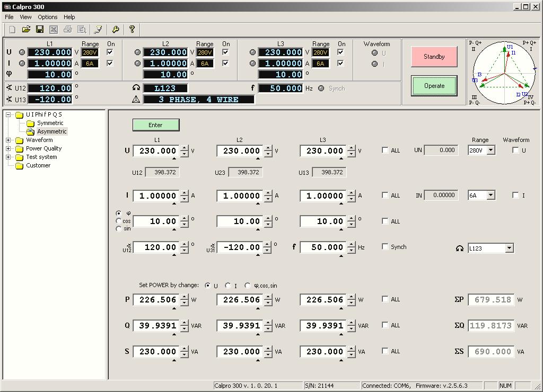Expand the Waveform tree node
543x392 pixels.
8,140
